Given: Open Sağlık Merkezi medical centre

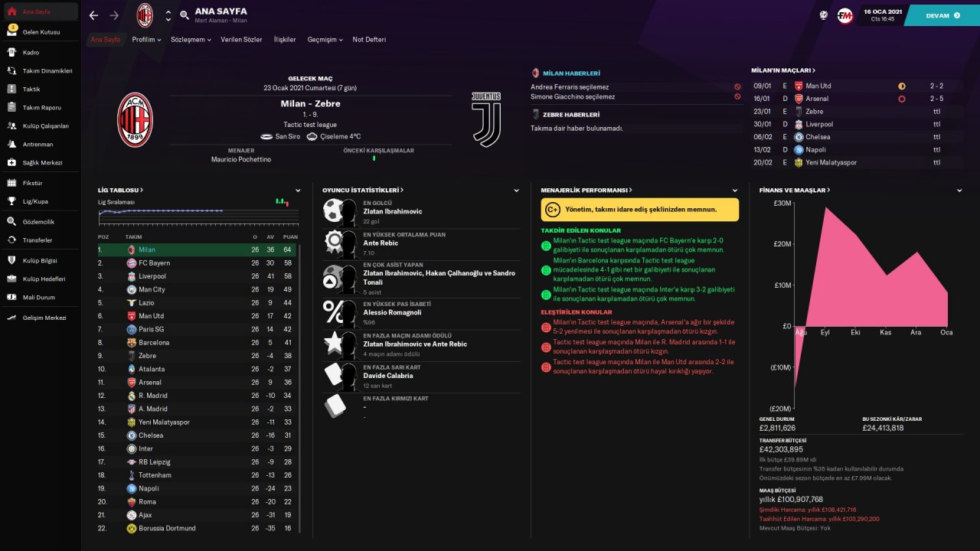Looking at the screenshot, I should pos(40,162).
